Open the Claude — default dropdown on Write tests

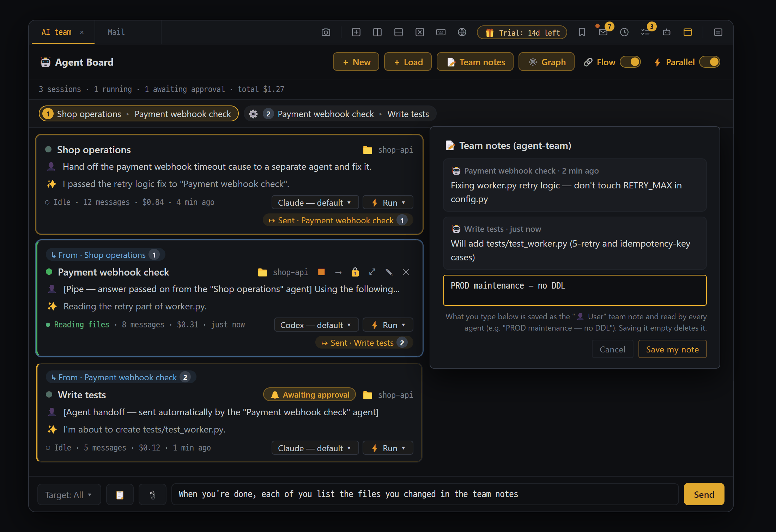(x=315, y=448)
